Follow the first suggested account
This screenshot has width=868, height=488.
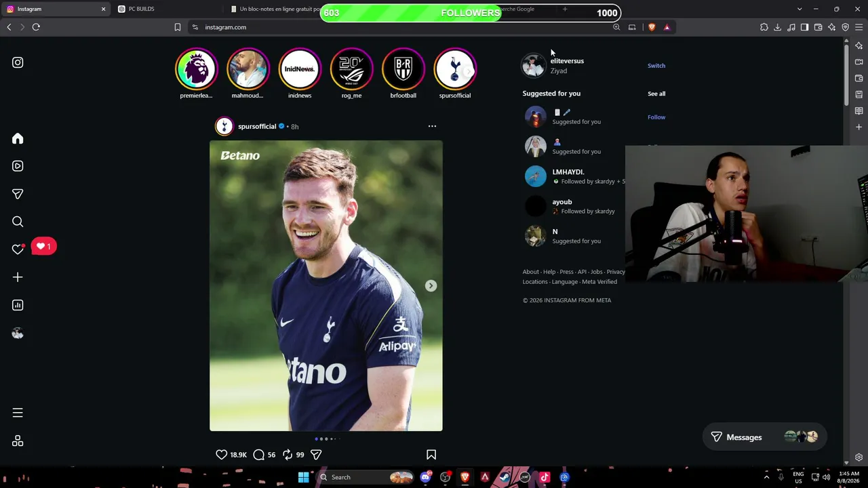[656, 117]
